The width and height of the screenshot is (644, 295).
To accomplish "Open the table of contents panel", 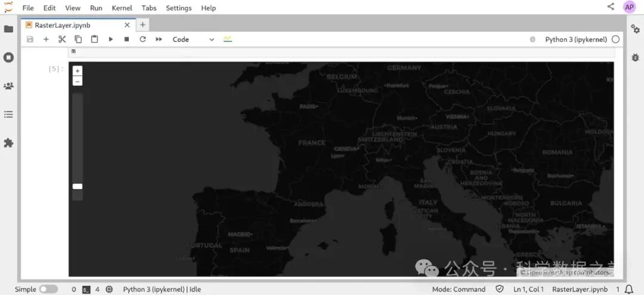I will 8,114.
